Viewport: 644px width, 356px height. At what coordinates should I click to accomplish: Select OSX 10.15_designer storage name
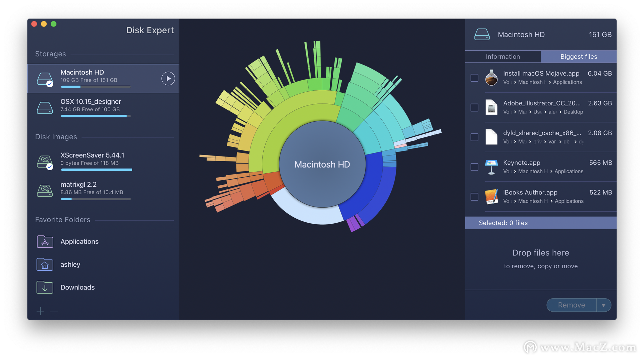click(91, 101)
